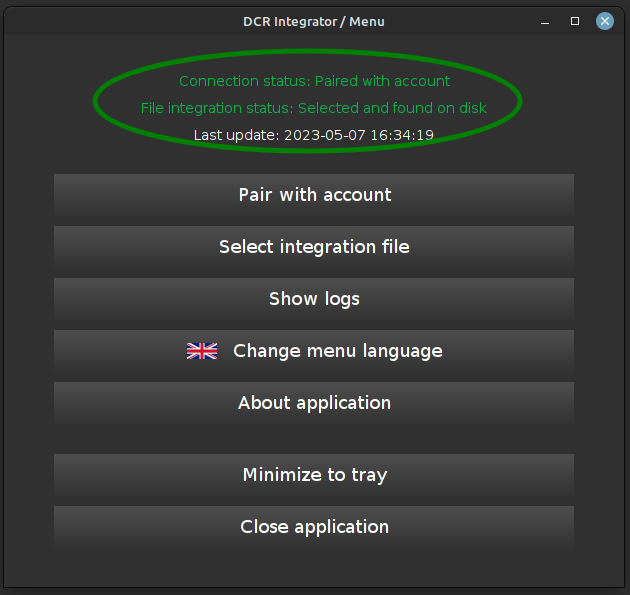Click the Close application button
The width and height of the screenshot is (630, 595).
[x=314, y=527]
